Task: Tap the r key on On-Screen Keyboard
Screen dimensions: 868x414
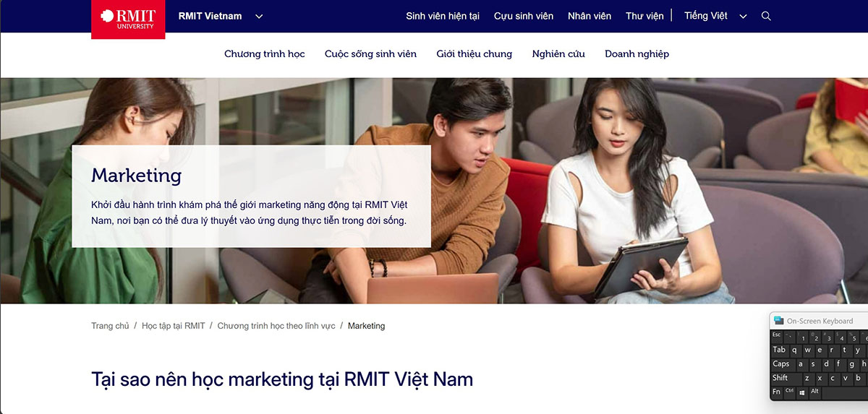Action: (835, 351)
